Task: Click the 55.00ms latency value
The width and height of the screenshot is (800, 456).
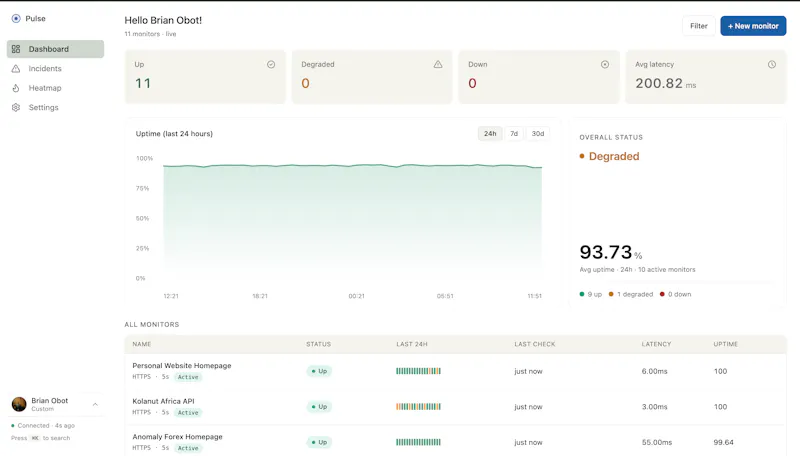Action: coord(657,442)
